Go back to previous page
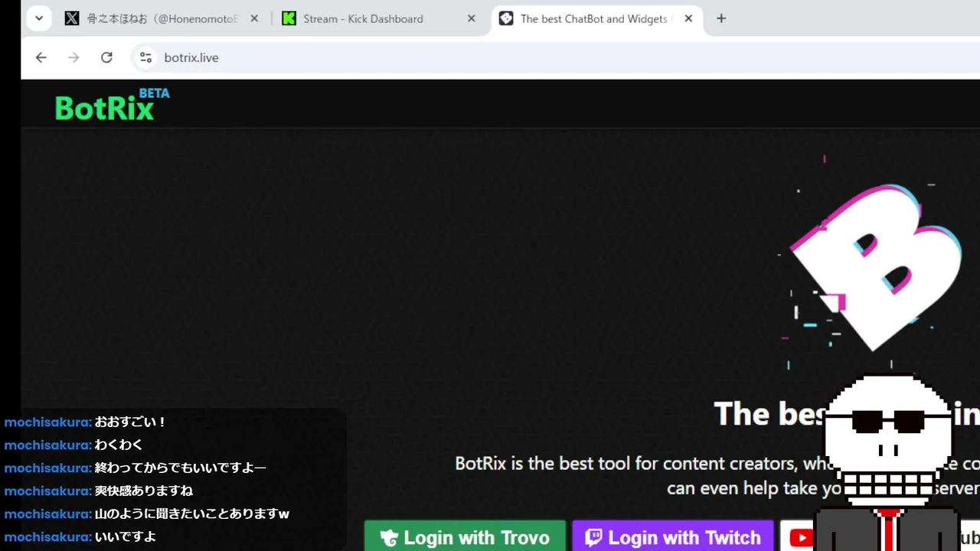The height and width of the screenshot is (551, 980). point(41,57)
